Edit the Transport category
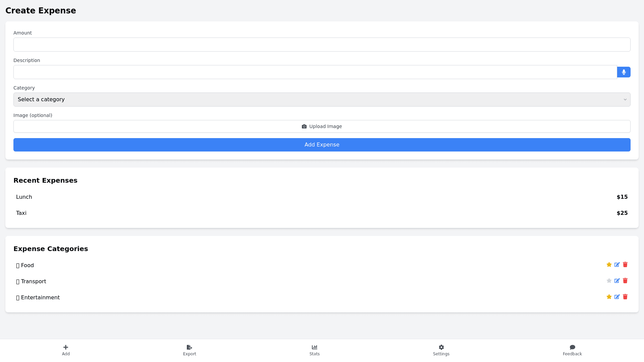The width and height of the screenshot is (644, 362). (617, 281)
